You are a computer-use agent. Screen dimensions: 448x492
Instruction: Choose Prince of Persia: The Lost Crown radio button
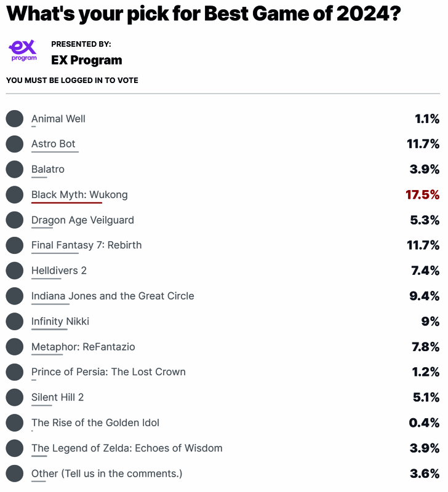point(15,372)
